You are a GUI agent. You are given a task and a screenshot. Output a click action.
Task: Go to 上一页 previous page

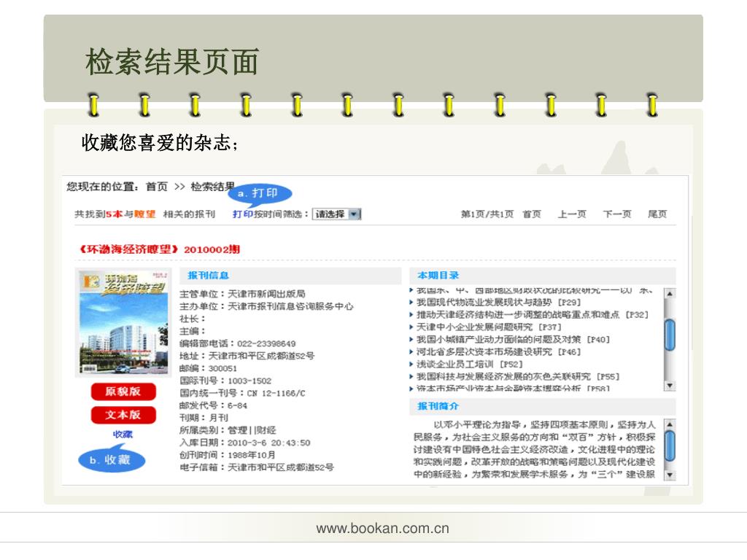point(572,214)
